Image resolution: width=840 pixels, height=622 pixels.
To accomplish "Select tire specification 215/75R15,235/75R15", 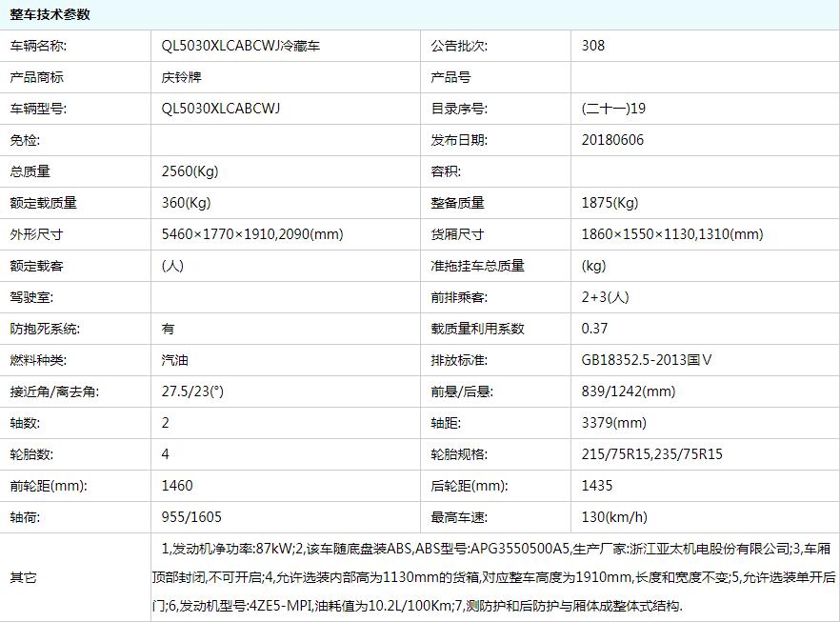I will click(651, 454).
